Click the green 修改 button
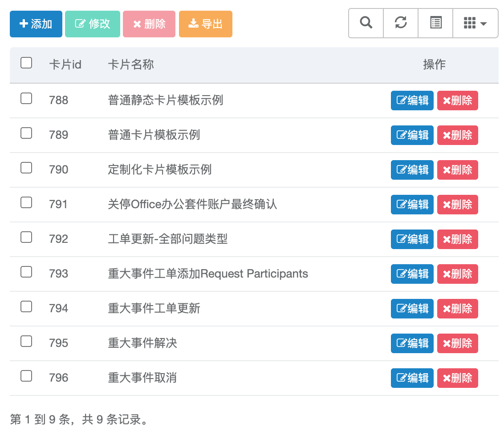Viewport: 504px width, 435px height. point(93,24)
